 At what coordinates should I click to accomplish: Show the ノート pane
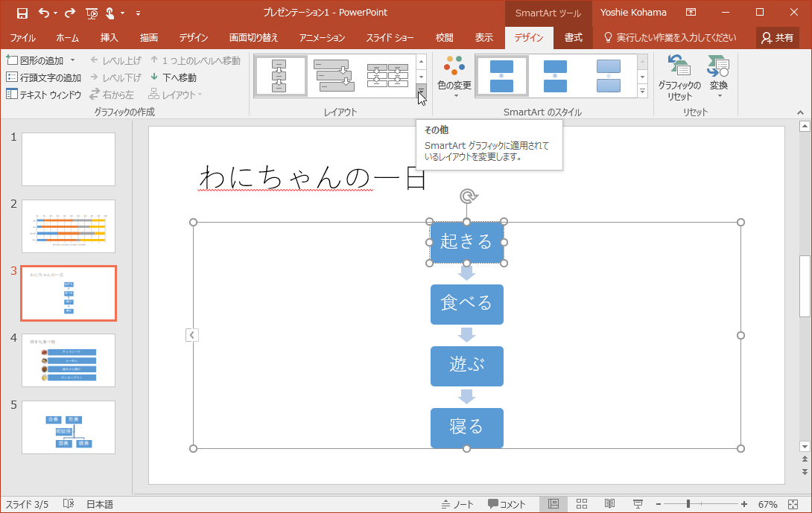[457, 503]
